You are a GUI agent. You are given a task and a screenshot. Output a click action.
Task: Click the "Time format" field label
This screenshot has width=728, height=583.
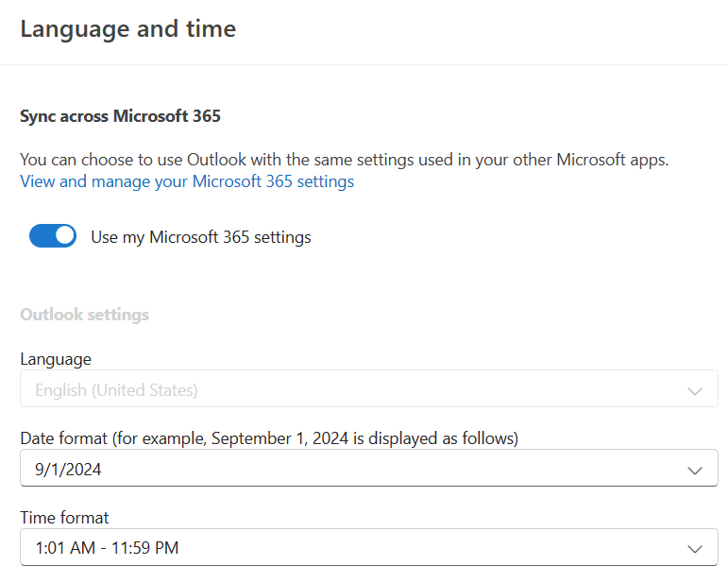pos(64,517)
